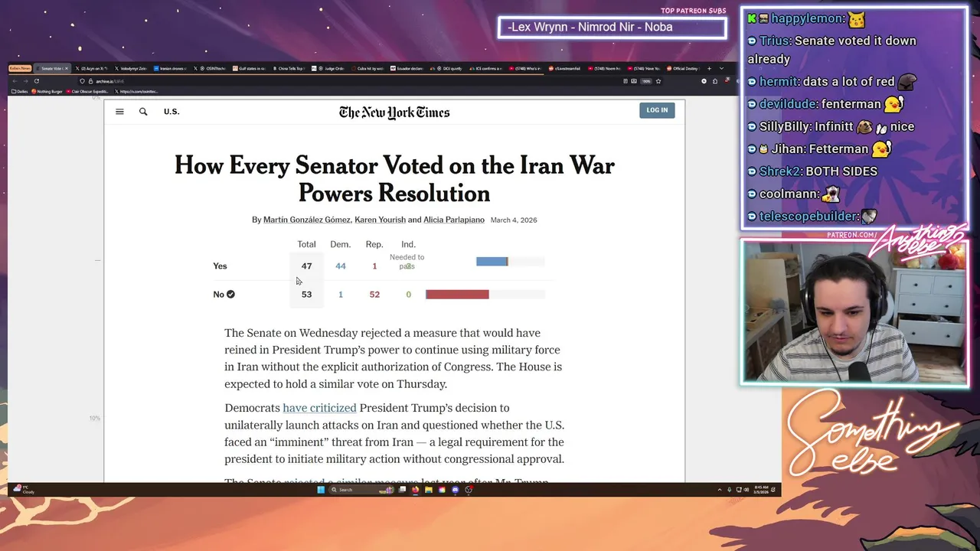Click hermit's 'dats a lot of red' message
The image size is (980, 551).
(833, 82)
